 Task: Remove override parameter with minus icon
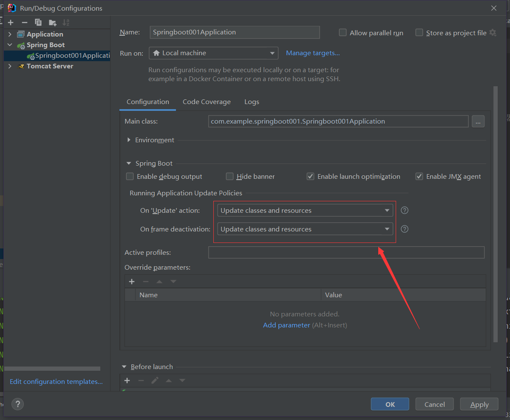146,282
